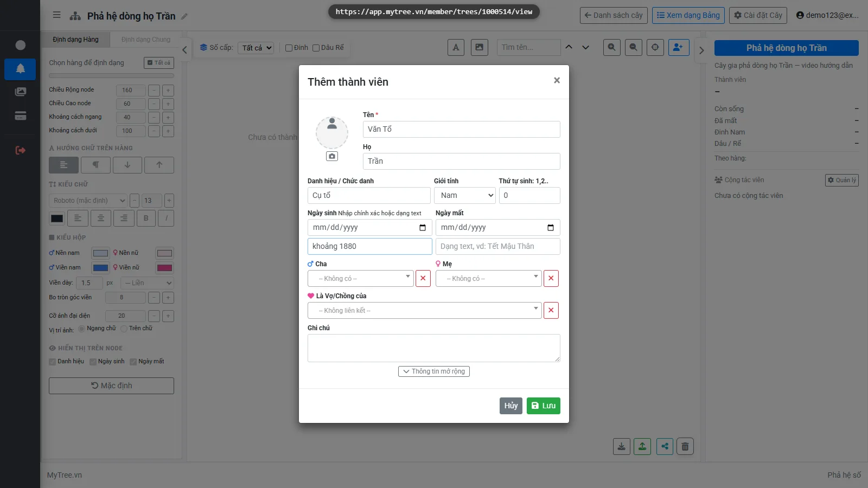Screen dimensions: 868x488
Task: Collapse the right info panel arrow
Action: coord(701,50)
